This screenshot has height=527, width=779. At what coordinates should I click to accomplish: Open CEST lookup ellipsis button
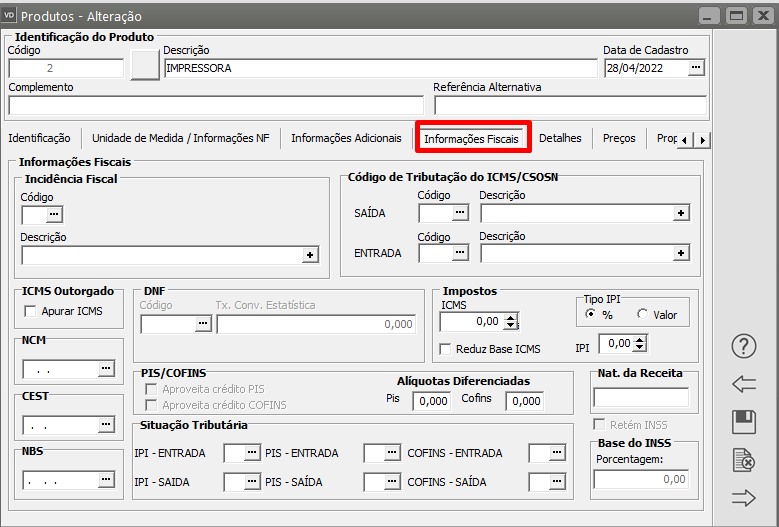point(106,425)
